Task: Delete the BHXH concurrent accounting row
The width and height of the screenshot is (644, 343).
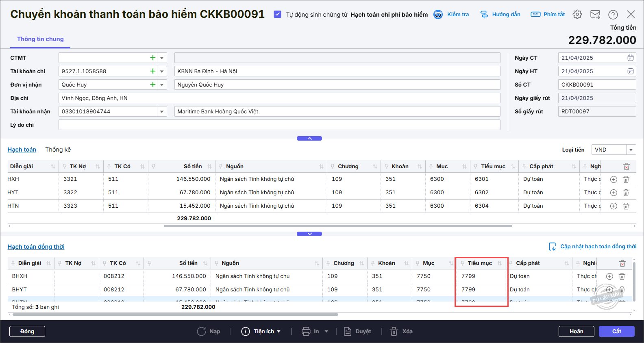Action: point(622,276)
